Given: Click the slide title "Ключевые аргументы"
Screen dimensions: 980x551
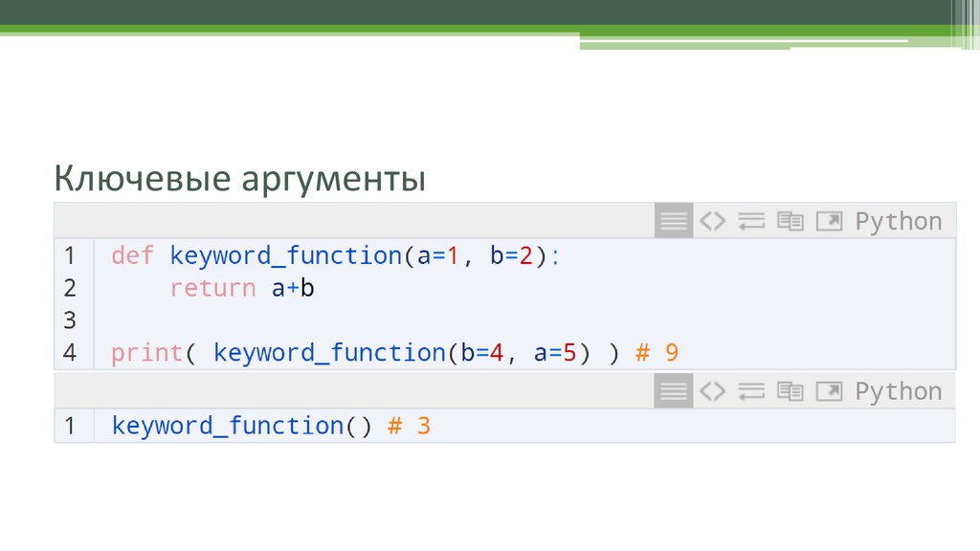Looking at the screenshot, I should click(239, 179).
